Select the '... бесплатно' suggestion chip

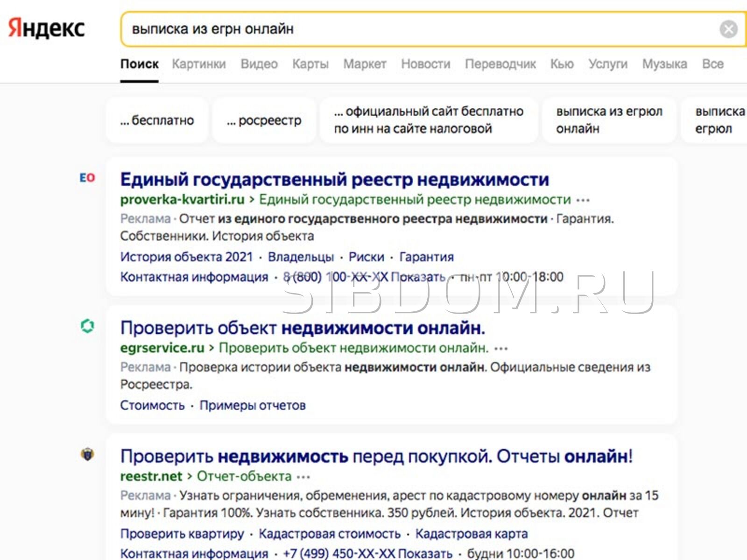157,120
